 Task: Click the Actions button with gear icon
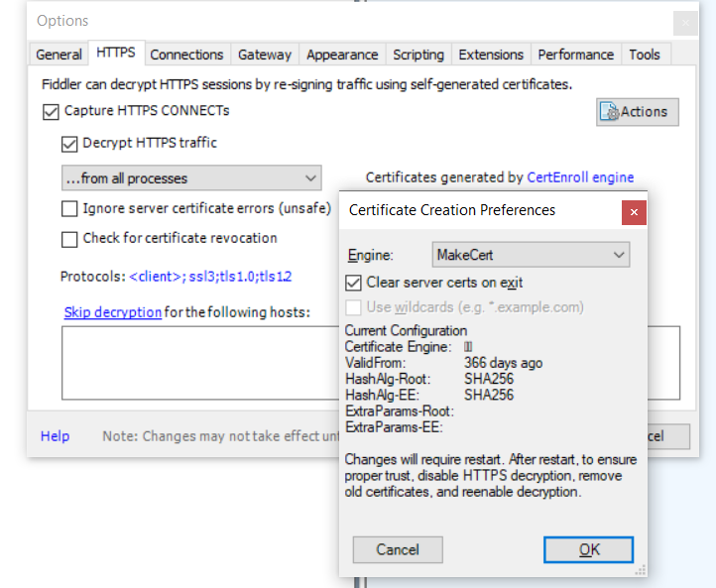coord(638,112)
